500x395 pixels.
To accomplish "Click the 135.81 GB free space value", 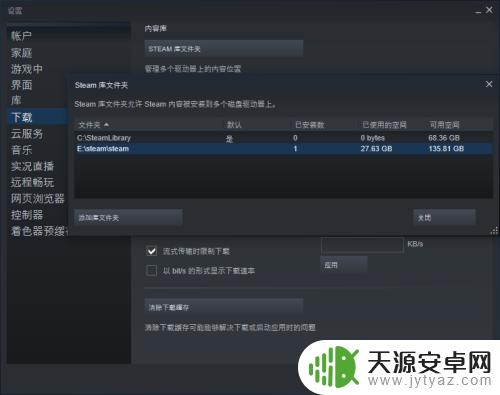I will pos(446,149).
